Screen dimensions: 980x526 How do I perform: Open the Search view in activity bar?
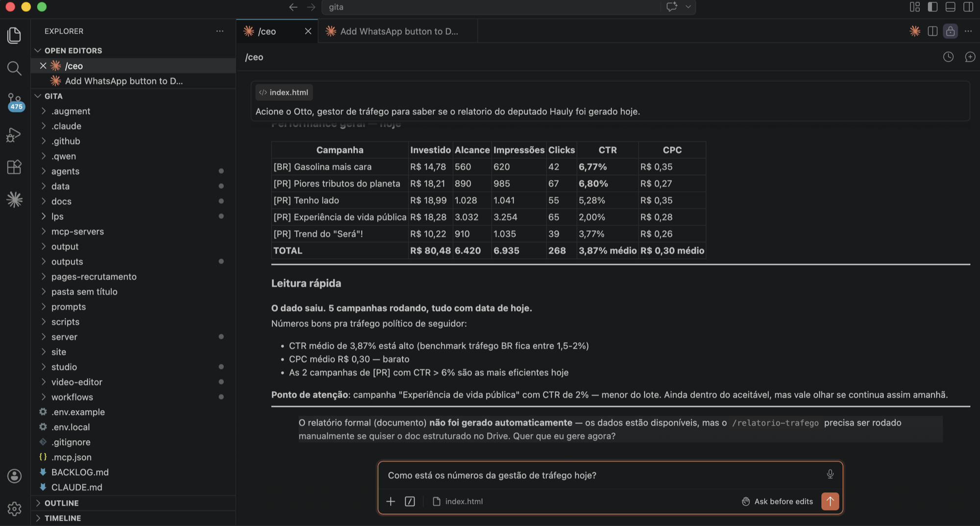click(x=14, y=68)
